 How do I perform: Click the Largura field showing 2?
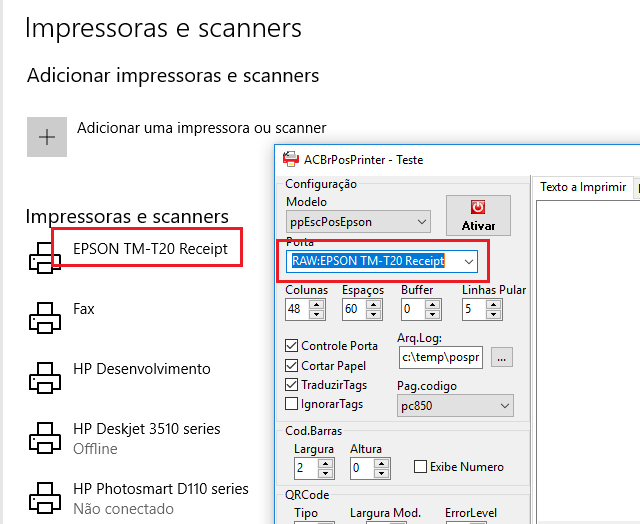306,468
